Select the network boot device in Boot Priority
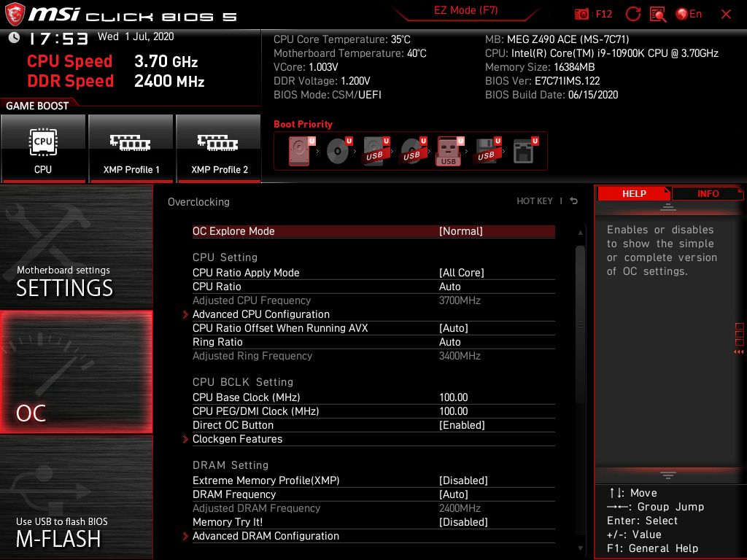Viewport: 747px width, 560px height. pos(524,150)
